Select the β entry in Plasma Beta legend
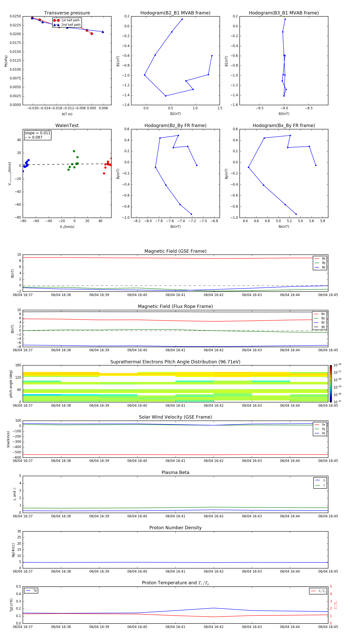Image resolution: width=351 pixels, height=644 pixels. 320,485
